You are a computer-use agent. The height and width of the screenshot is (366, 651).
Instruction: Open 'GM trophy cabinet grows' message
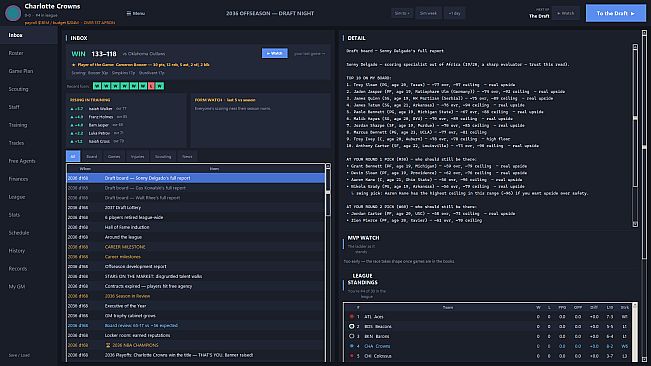(x=196, y=316)
